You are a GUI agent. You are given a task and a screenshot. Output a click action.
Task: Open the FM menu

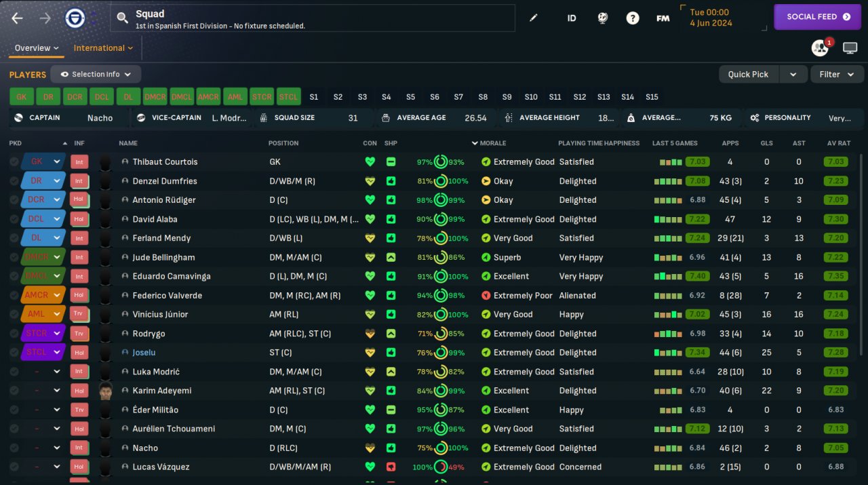(x=663, y=18)
